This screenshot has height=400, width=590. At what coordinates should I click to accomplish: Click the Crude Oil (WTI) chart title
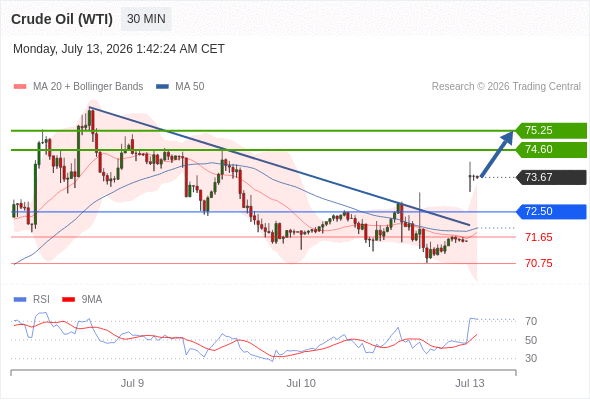[62, 19]
